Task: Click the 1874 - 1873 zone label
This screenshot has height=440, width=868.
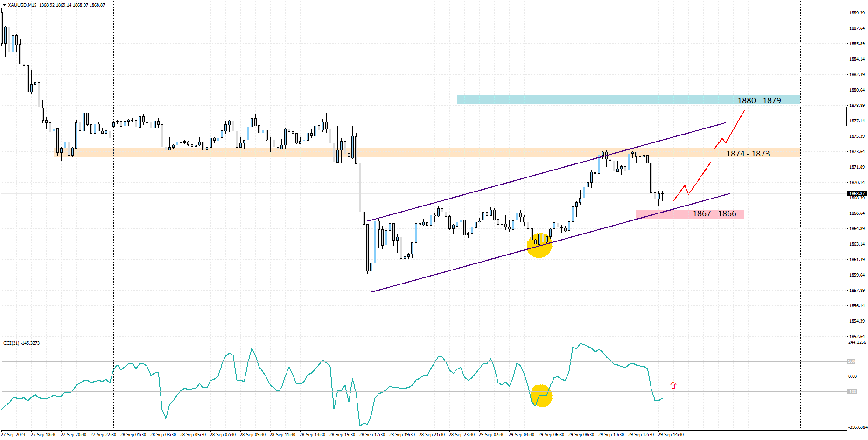Action: click(x=748, y=154)
